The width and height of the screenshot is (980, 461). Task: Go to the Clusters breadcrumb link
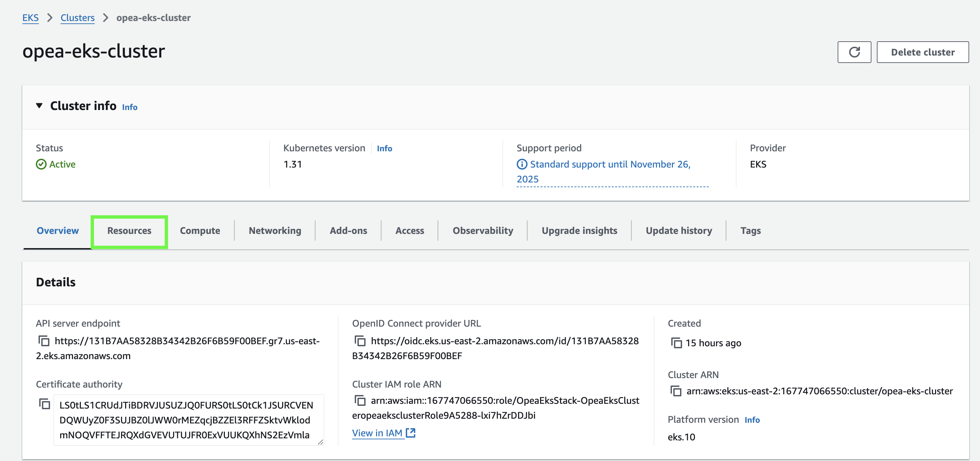pos(78,18)
